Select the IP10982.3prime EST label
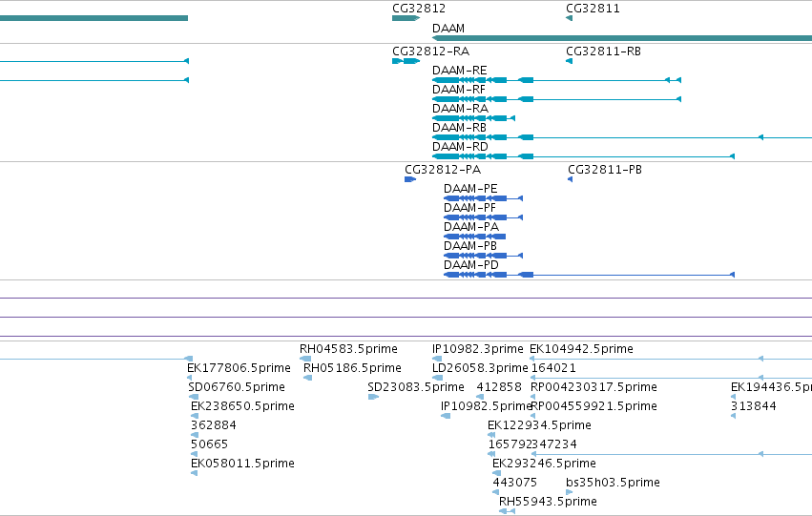812x516 pixels. tap(478, 349)
